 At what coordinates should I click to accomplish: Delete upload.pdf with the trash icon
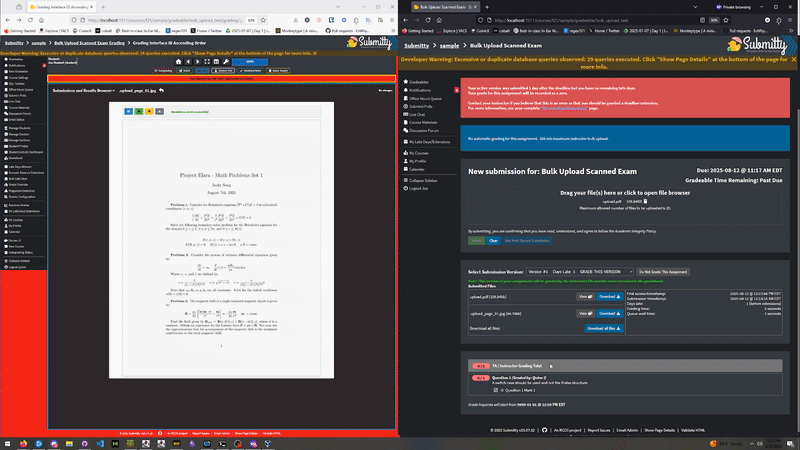point(645,202)
